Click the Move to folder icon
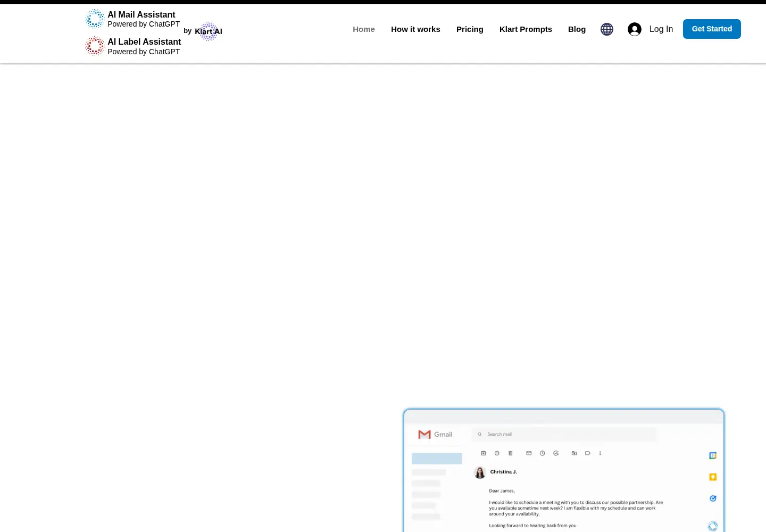The image size is (766, 532). pos(574,453)
